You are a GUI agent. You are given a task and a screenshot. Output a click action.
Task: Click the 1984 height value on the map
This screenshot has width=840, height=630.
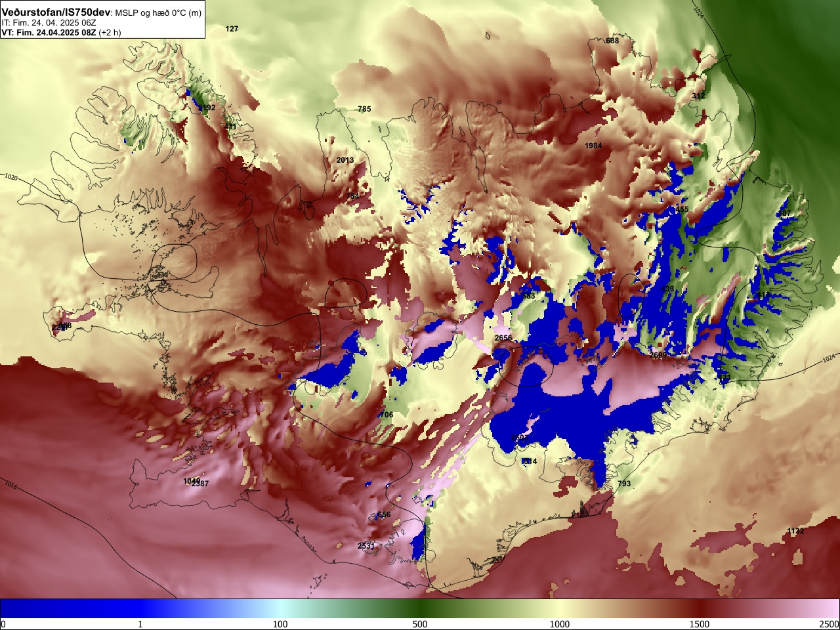tap(593, 146)
